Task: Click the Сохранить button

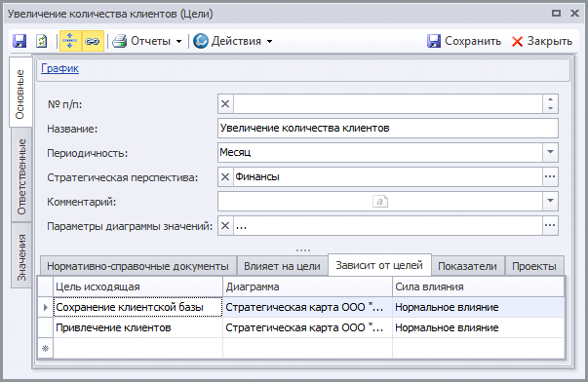Action: tap(464, 41)
